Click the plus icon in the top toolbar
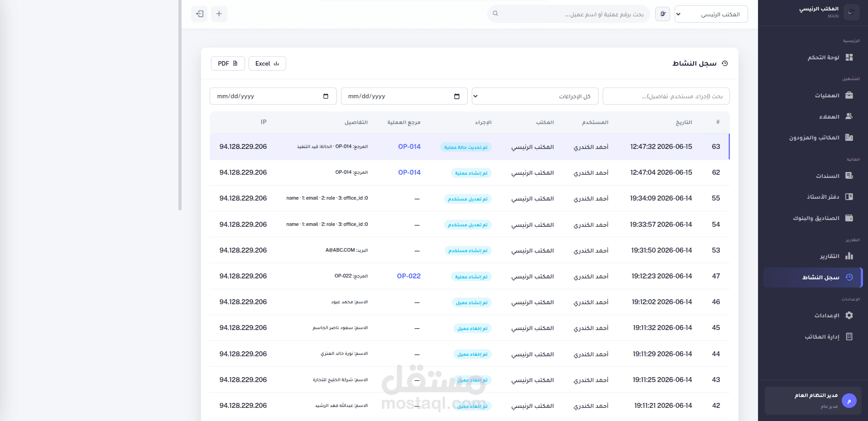The width and height of the screenshot is (868, 421). [219, 14]
